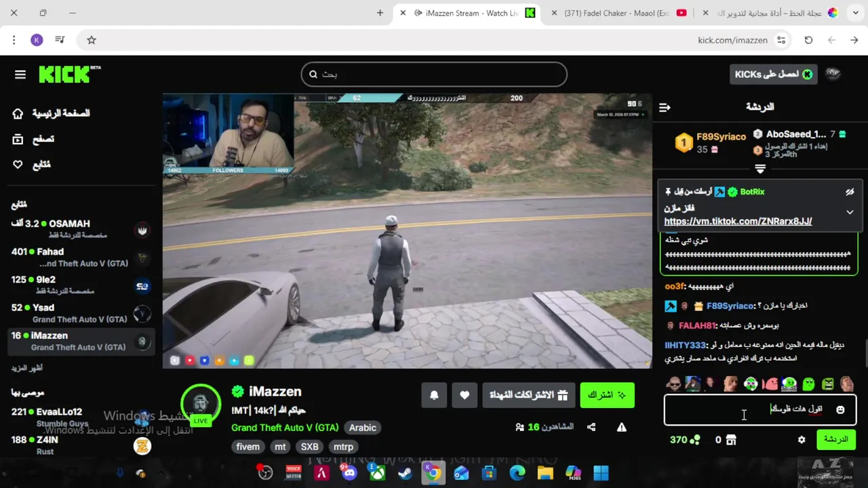Screen dimensions: 868x488
Task: Open Z4IN recommended channel
Action: (81, 445)
